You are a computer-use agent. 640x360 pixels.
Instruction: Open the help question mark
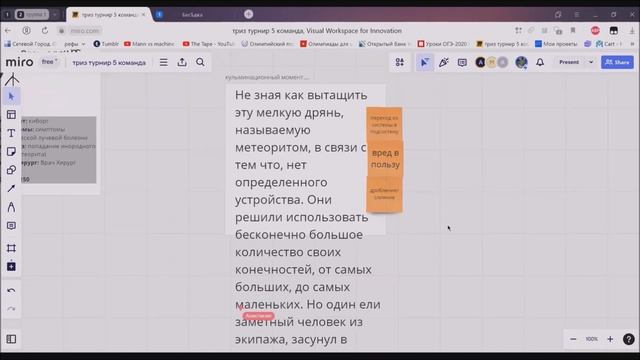click(629, 339)
